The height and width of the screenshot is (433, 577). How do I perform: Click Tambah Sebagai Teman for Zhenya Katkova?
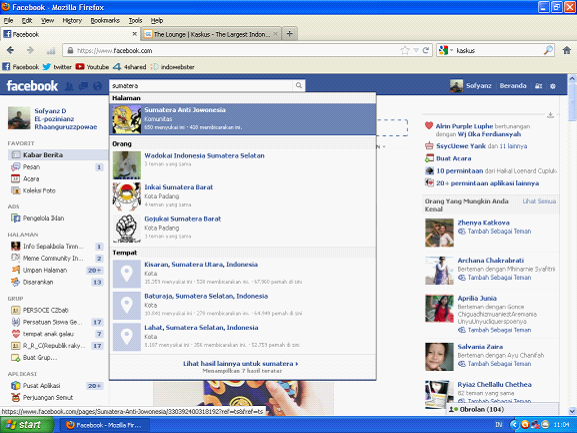[499, 231]
